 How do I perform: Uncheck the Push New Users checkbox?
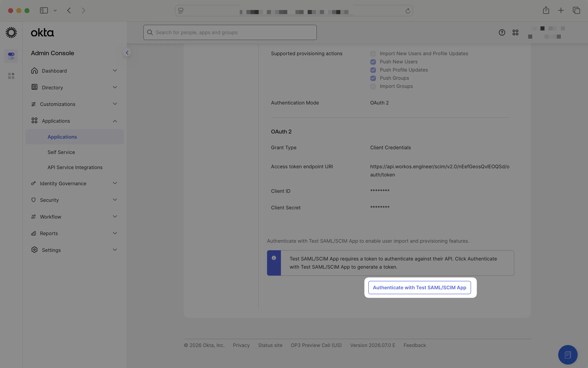373,62
